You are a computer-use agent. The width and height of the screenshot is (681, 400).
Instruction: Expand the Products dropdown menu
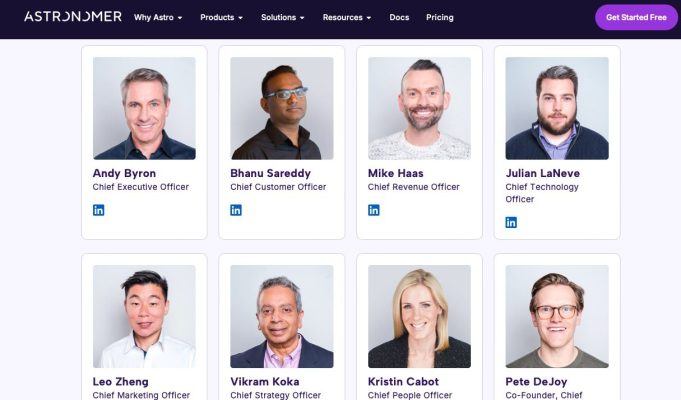tap(221, 17)
